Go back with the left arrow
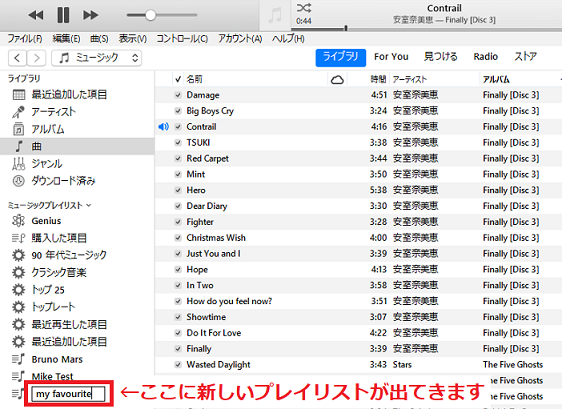 [17, 58]
